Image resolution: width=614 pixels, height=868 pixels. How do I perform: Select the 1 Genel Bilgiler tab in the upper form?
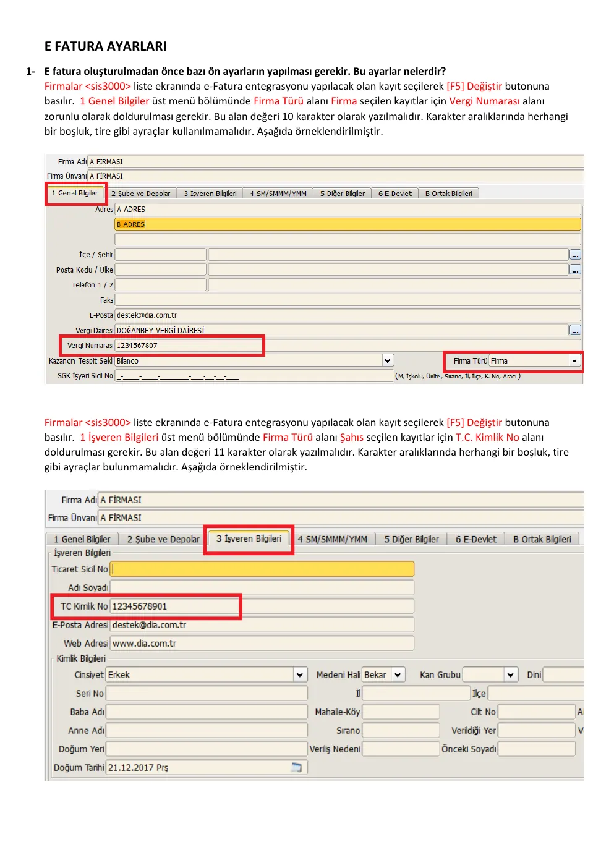(75, 193)
